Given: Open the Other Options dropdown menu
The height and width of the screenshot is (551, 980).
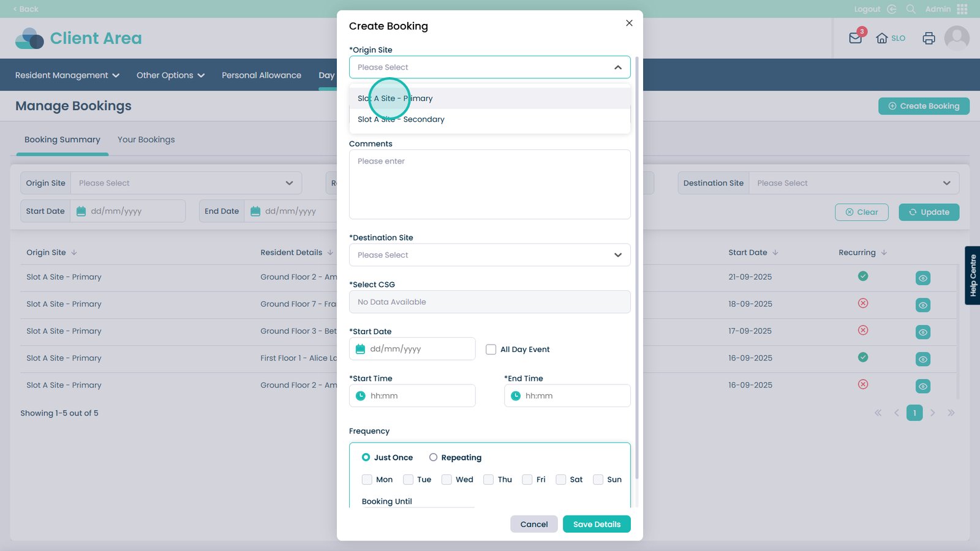Looking at the screenshot, I should pos(170,75).
